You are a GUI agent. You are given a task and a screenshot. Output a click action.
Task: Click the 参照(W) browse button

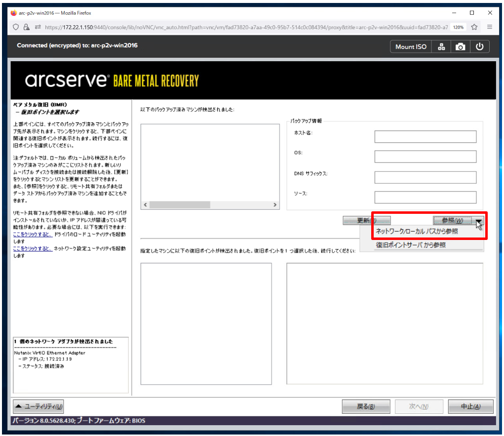coord(452,220)
